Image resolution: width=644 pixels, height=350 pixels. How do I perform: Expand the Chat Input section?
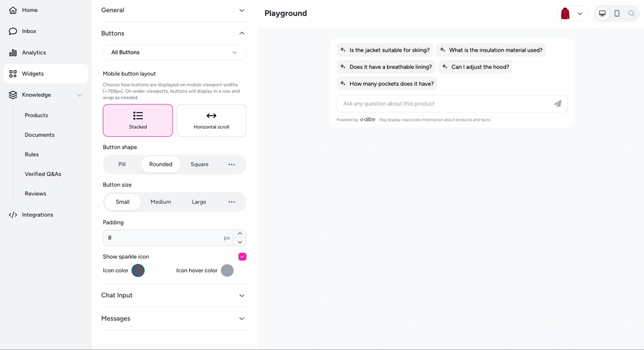174,296
